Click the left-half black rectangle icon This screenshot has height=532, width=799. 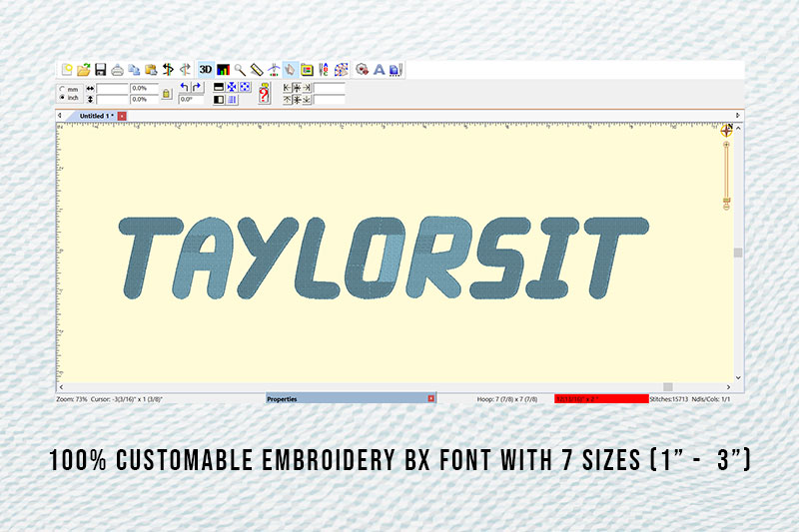click(219, 100)
